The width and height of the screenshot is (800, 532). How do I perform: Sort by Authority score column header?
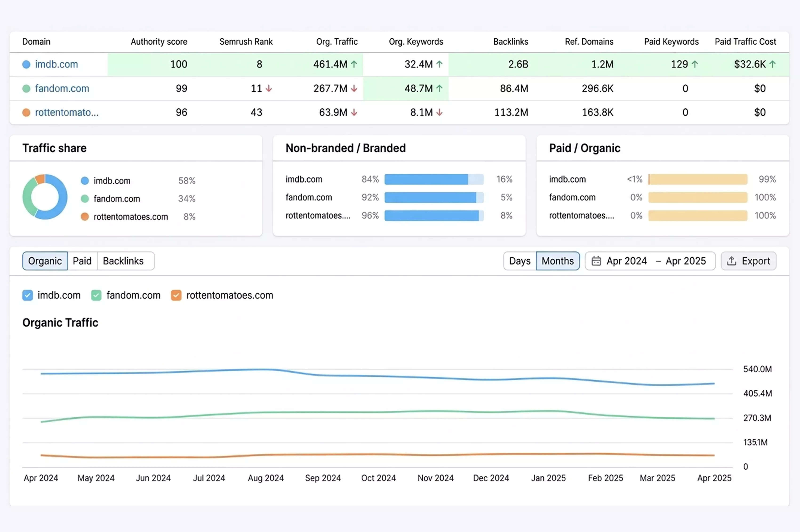(x=159, y=42)
